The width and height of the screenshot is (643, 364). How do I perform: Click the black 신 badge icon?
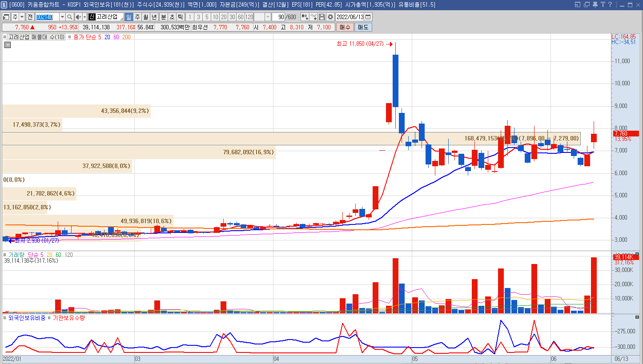(92, 17)
